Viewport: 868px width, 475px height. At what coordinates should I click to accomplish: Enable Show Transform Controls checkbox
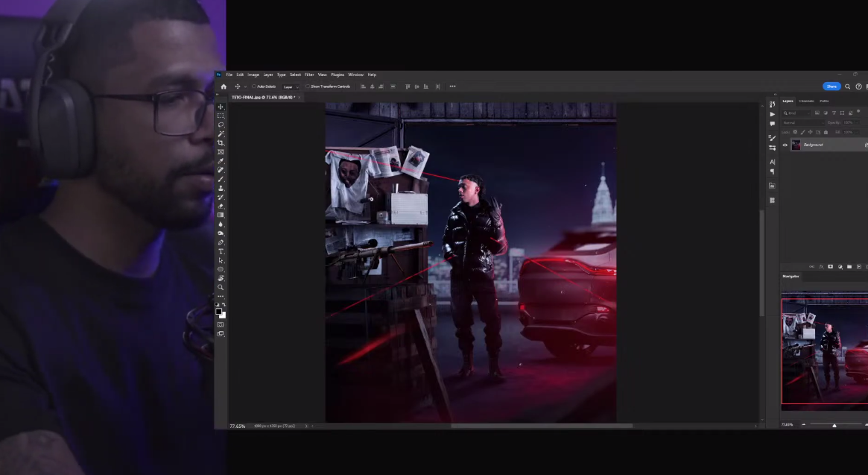point(308,86)
